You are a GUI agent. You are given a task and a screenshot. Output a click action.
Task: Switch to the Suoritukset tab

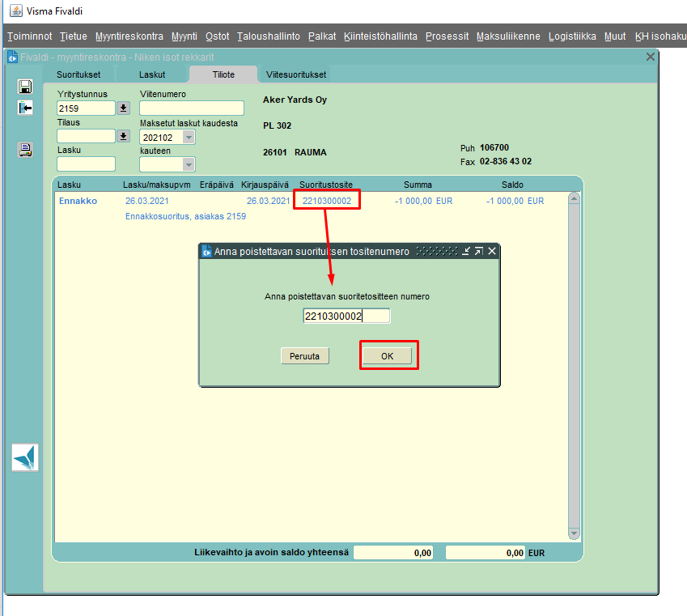pos(78,74)
